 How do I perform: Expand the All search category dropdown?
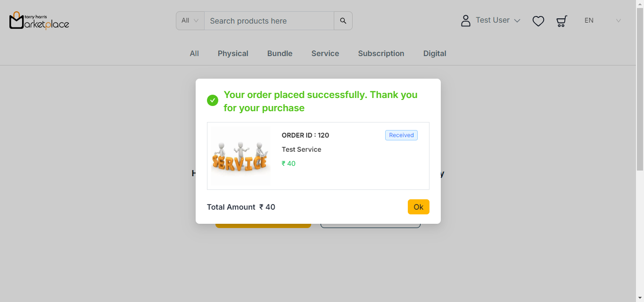click(x=190, y=21)
